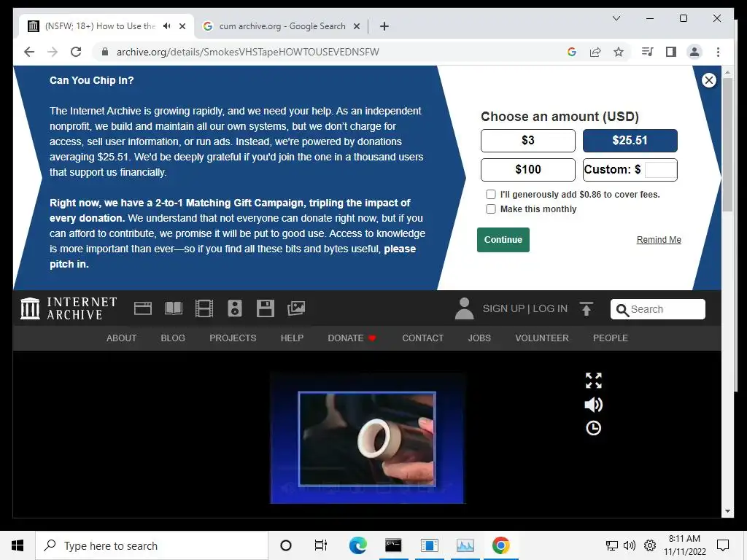The image size is (747, 560).
Task: Bookmark this page with the star icon
Action: [619, 52]
